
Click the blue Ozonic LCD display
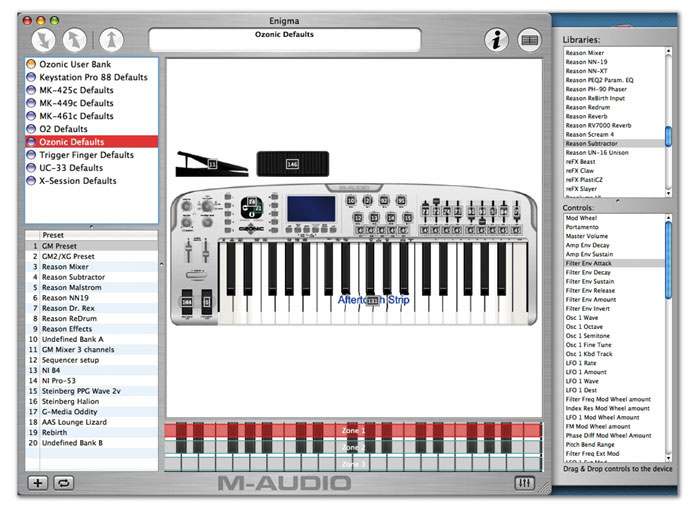pyautogui.click(x=311, y=209)
